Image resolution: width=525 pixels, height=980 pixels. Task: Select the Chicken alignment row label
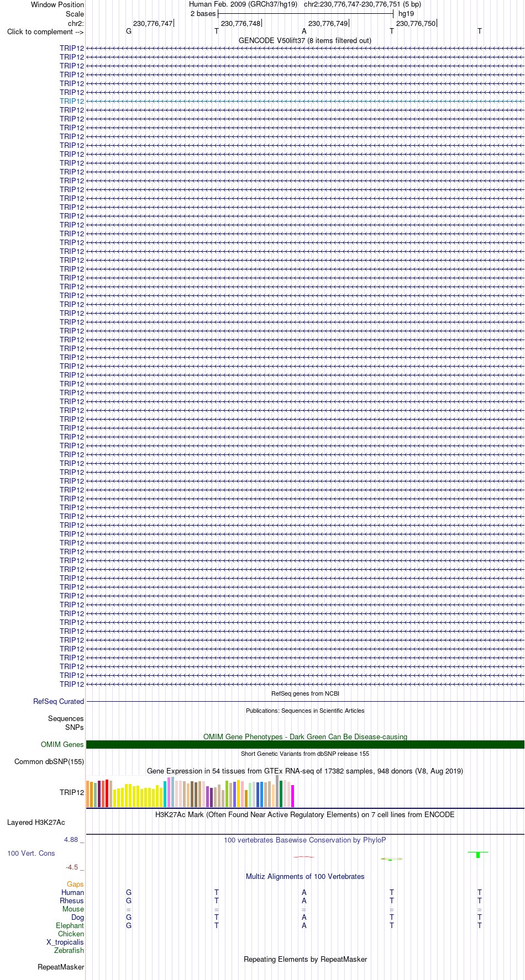click(71, 934)
